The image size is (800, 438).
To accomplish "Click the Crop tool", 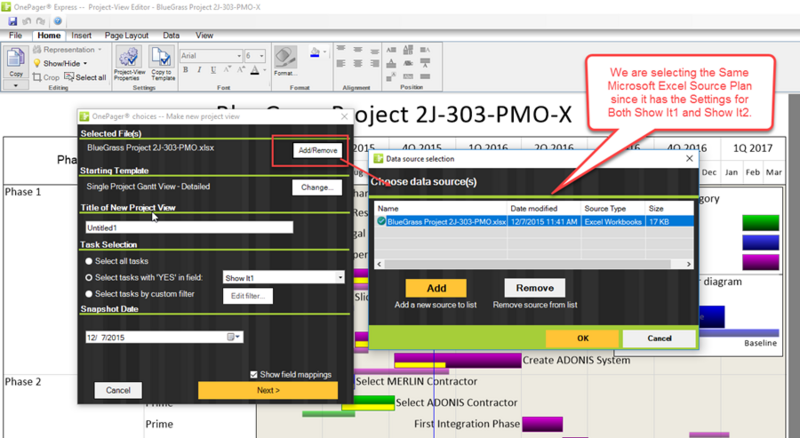I will [x=46, y=77].
